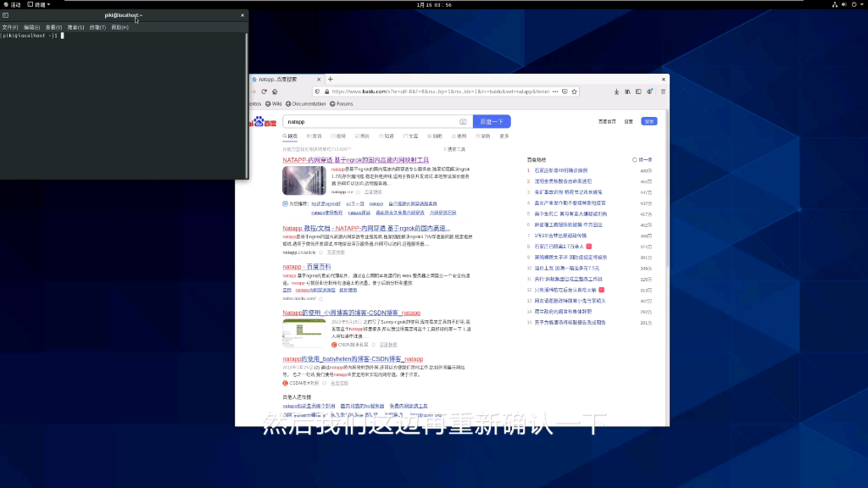Open the network status icon in top bar
The image size is (868, 488).
pos(835,4)
